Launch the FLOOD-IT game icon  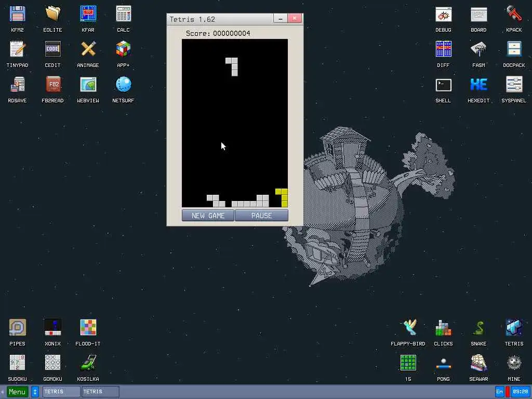(x=88, y=328)
